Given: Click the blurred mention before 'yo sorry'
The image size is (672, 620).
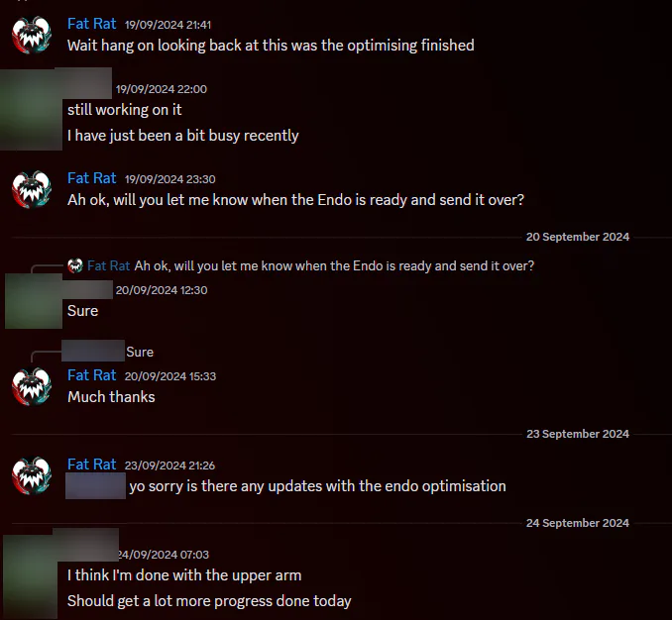Looking at the screenshot, I should point(95,486).
